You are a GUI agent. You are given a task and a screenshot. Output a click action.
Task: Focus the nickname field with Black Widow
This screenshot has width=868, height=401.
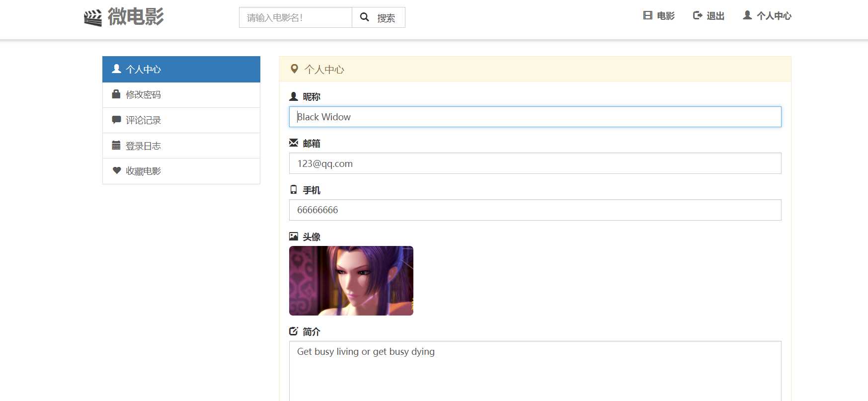point(535,117)
